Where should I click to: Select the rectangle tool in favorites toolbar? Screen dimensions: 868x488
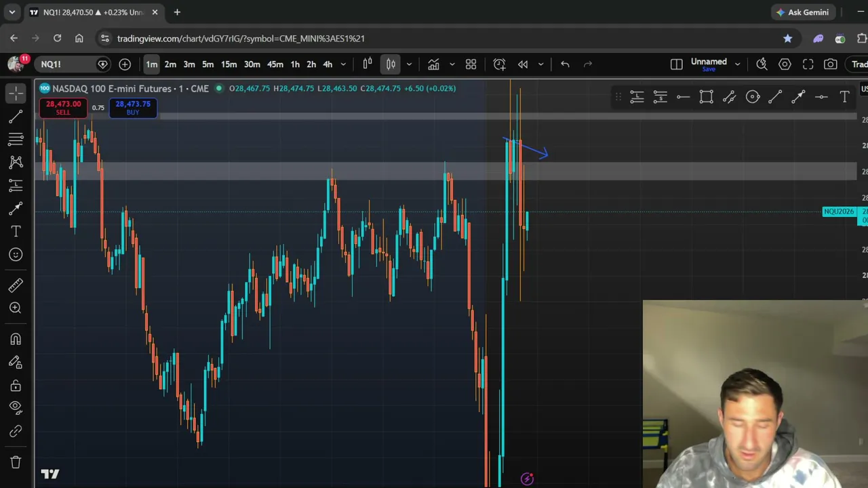coord(706,97)
